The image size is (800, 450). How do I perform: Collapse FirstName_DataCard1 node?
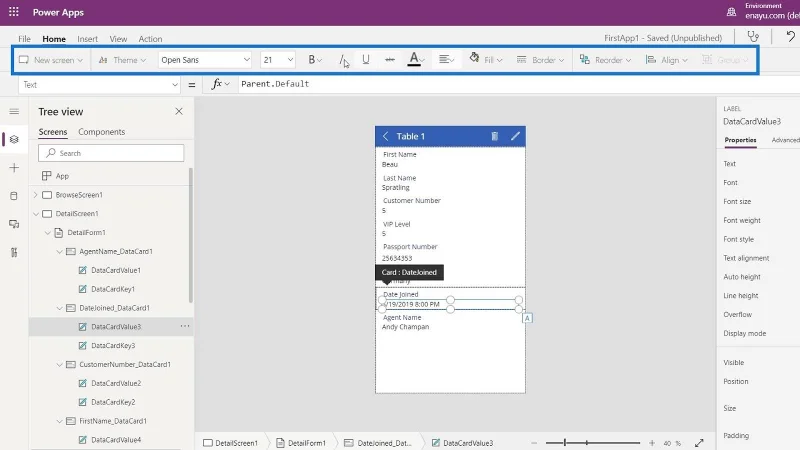click(59, 421)
